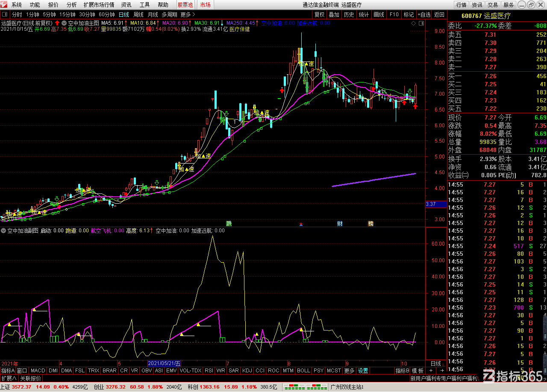Open the 帮助 menu
The width and height of the screenshot is (547, 392).
click(x=163, y=5)
